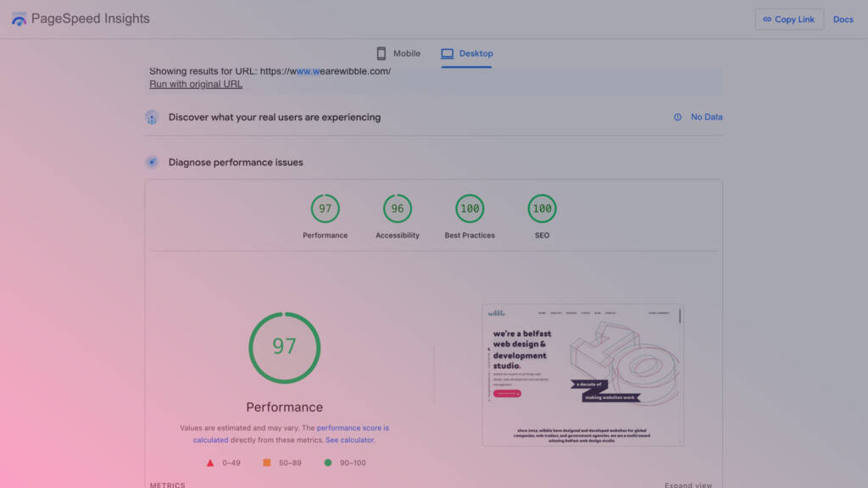Image resolution: width=868 pixels, height=488 pixels.
Task: Open the performance score is calculated link
Action: point(352,429)
